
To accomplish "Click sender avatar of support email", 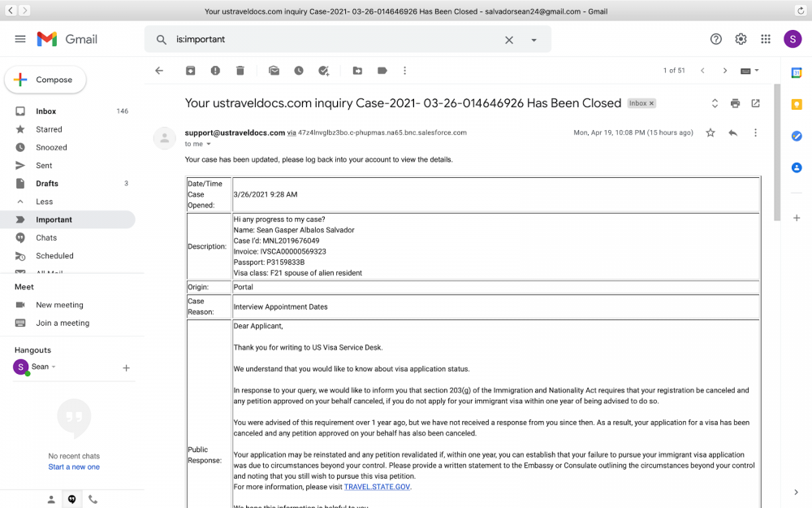I will click(x=165, y=138).
